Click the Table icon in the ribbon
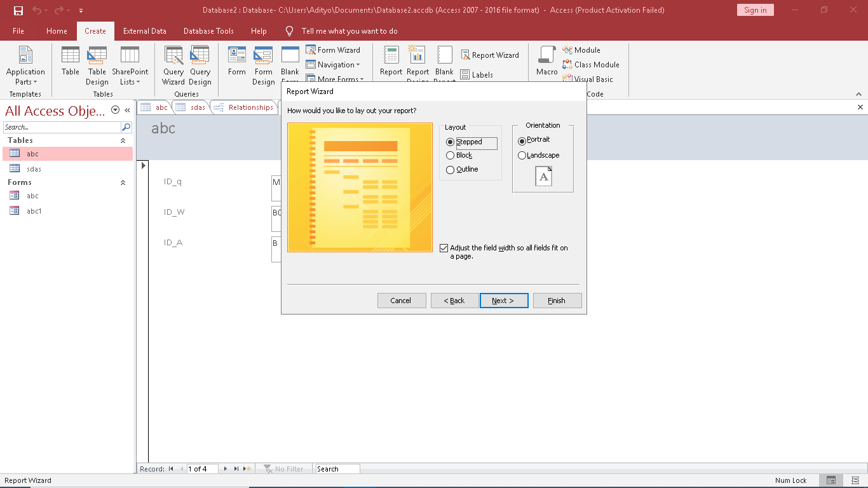868x488 pixels. click(71, 62)
